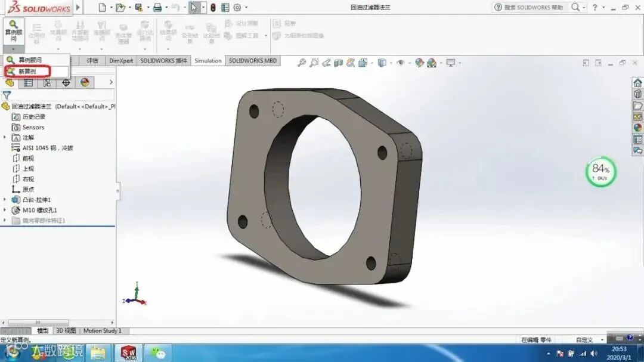Open the SOLIDWORKS Forum task pane icon
Screen dimensions: 644x362
pyautogui.click(x=637, y=151)
